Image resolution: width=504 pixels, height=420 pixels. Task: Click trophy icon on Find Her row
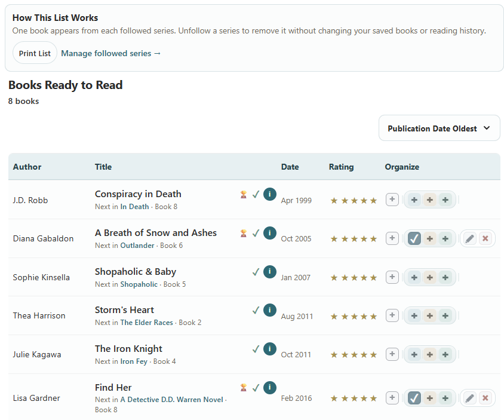(244, 388)
